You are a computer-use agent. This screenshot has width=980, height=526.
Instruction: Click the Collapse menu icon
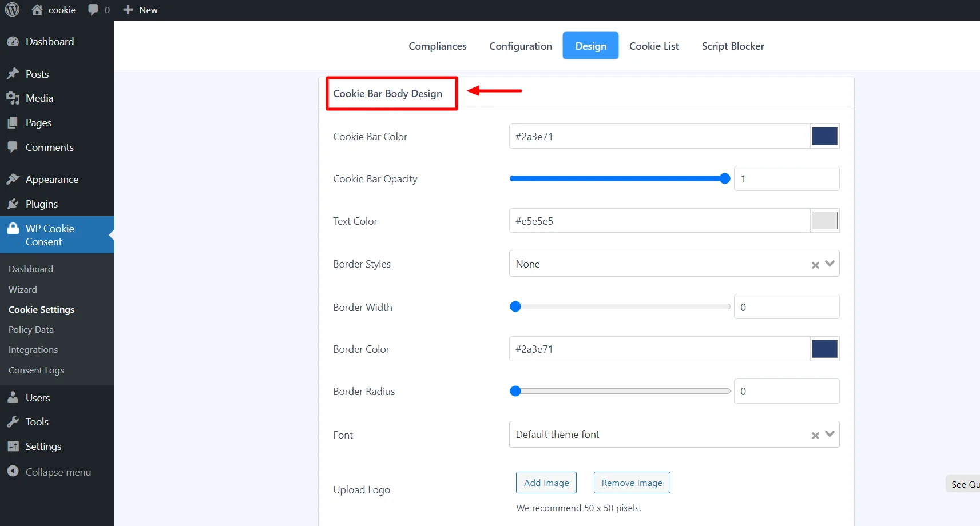[x=13, y=472]
